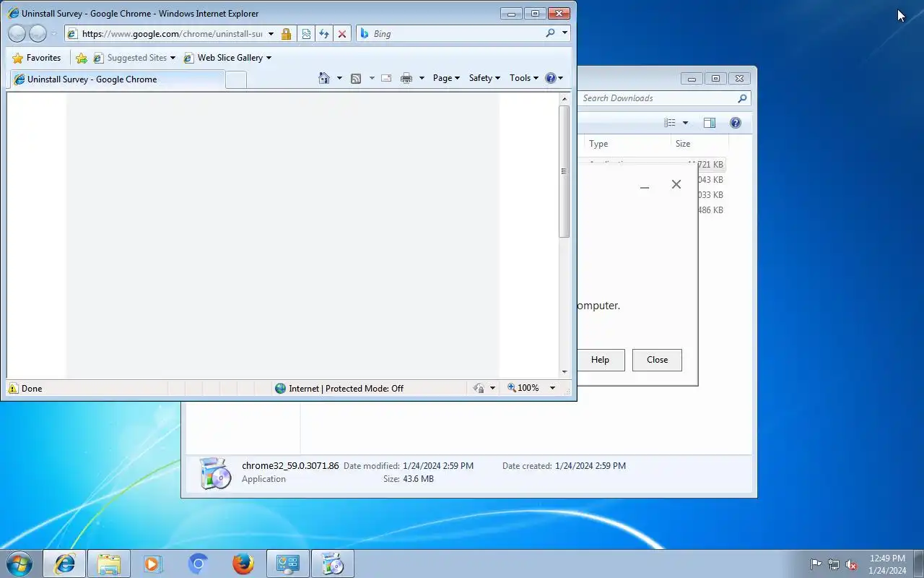
Task: Expand the Print options dropdown arrow
Action: (x=422, y=78)
